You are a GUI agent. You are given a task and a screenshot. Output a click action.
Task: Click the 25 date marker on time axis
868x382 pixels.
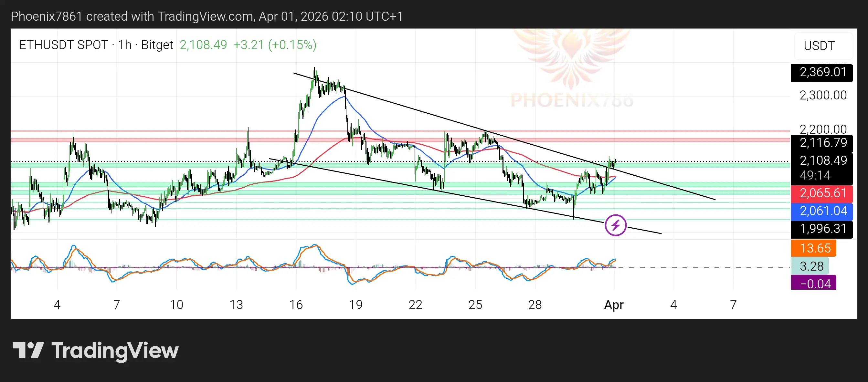(x=475, y=305)
